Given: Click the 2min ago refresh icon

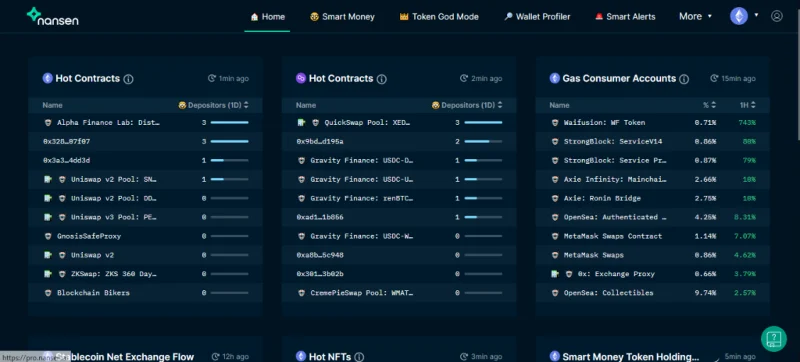Looking at the screenshot, I should [464, 79].
